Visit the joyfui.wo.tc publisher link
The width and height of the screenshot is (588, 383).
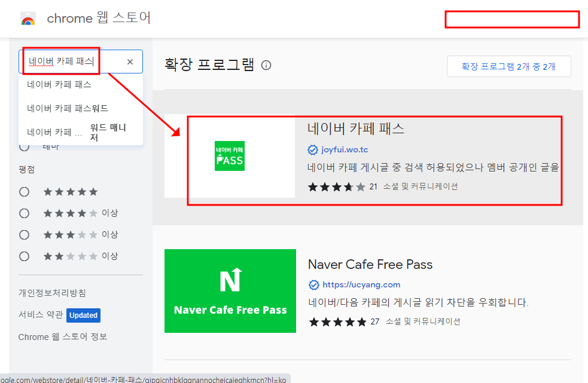coord(345,150)
